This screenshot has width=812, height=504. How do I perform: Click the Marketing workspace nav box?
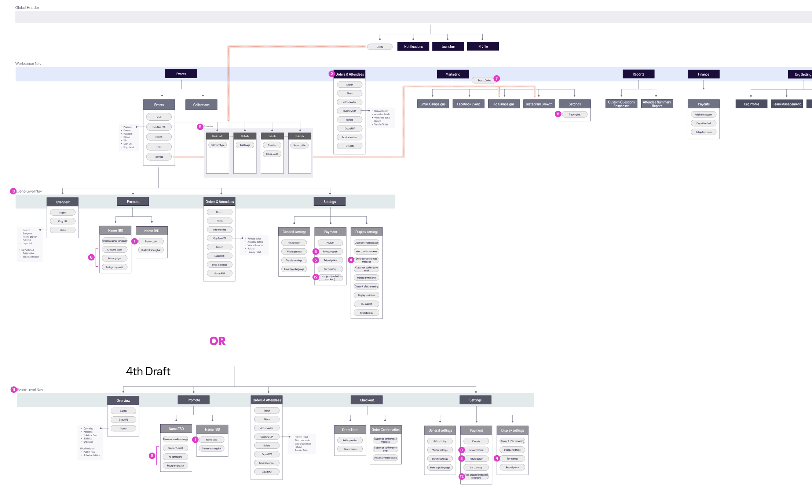453,74
